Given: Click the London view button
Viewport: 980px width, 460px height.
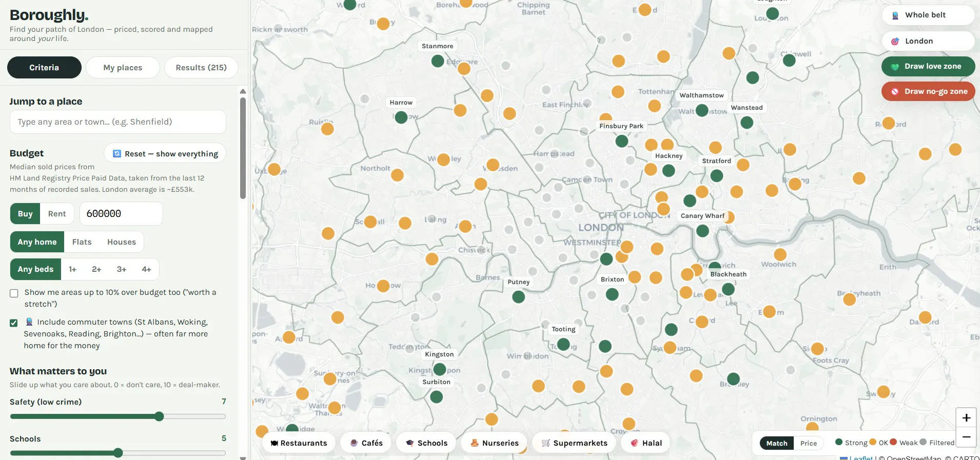Looking at the screenshot, I should click(x=928, y=41).
